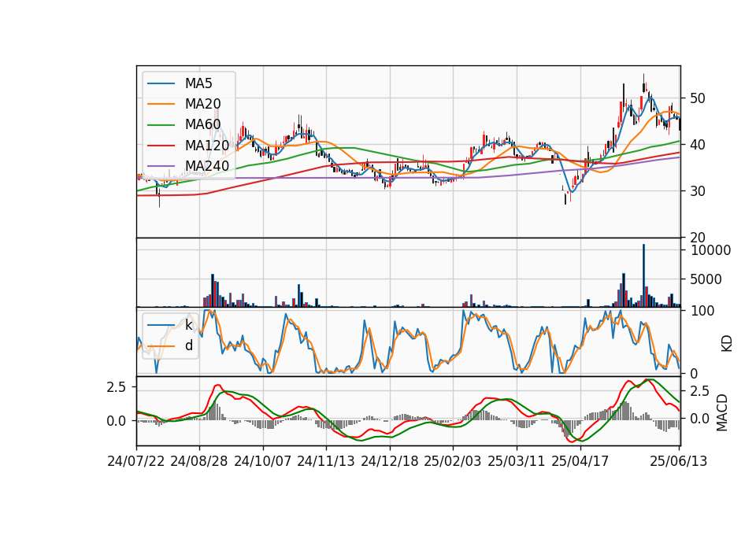Click the 24/07/22 date label
756x543 pixels.
[x=136, y=461]
